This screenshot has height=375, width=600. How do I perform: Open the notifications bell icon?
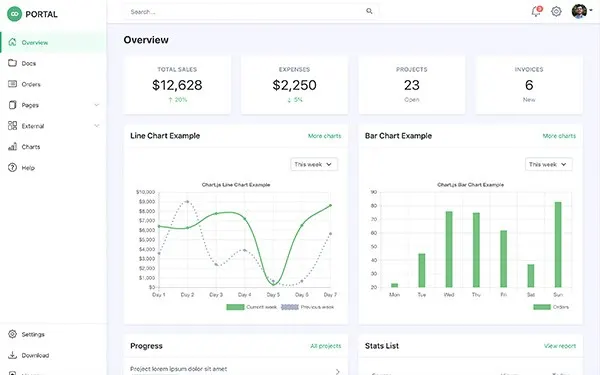coord(536,11)
